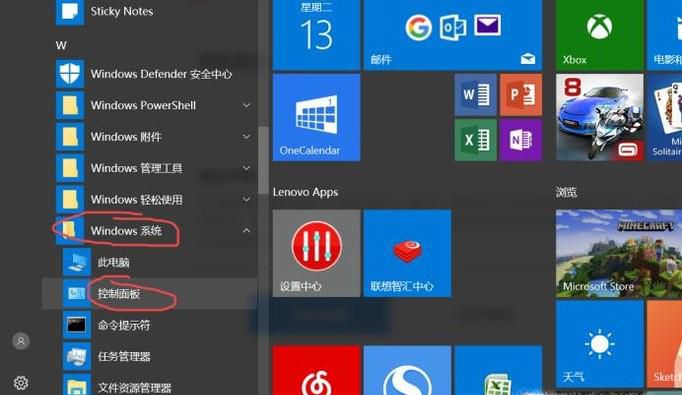Open the PowerPoint tile
The height and width of the screenshot is (395, 682).
tap(521, 94)
